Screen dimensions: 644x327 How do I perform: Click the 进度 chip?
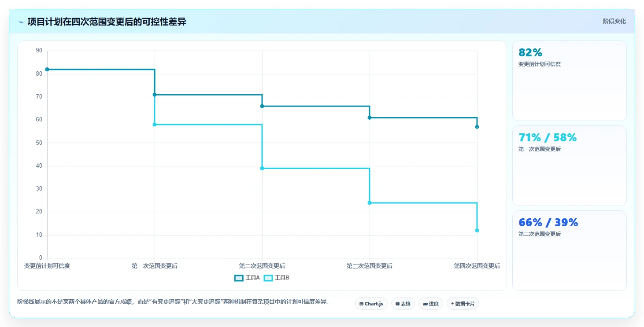click(431, 304)
